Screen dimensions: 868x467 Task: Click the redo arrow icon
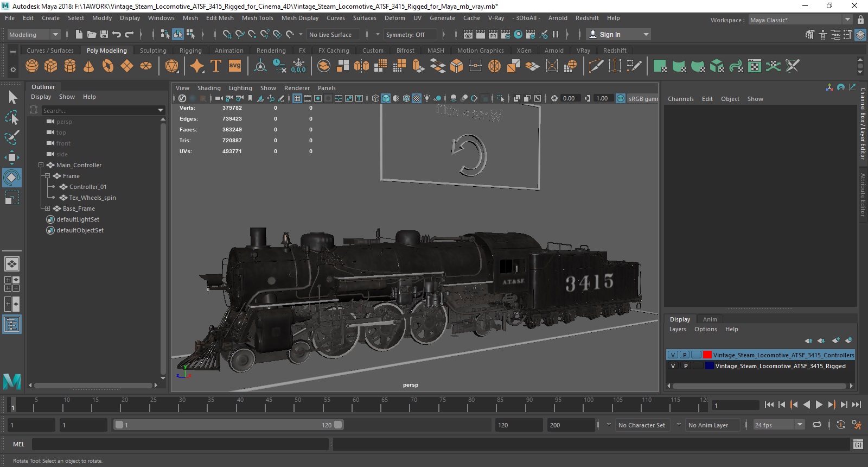129,34
